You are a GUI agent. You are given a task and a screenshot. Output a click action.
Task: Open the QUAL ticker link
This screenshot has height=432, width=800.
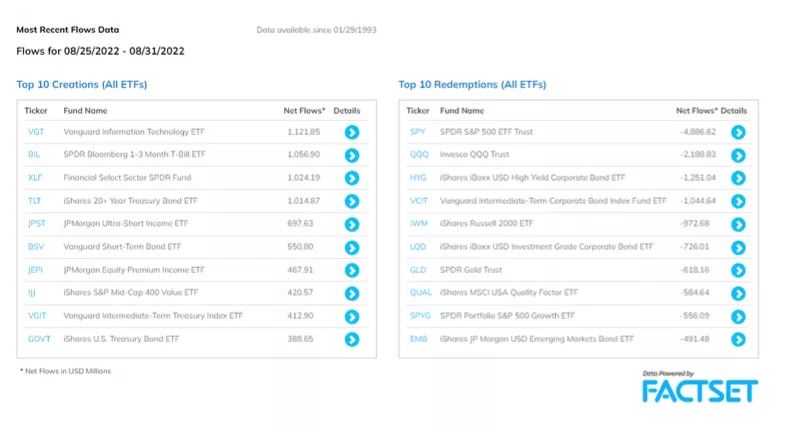click(420, 292)
